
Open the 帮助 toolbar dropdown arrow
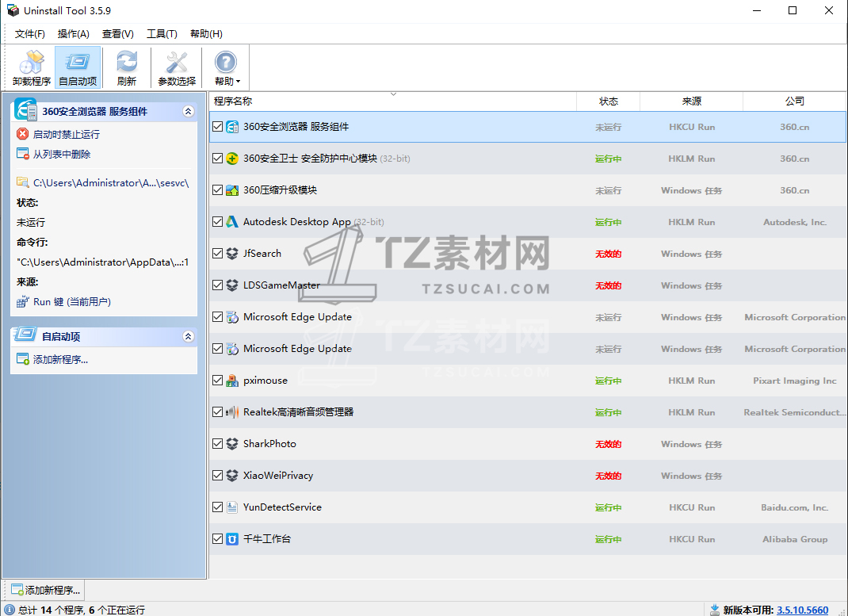pos(238,82)
